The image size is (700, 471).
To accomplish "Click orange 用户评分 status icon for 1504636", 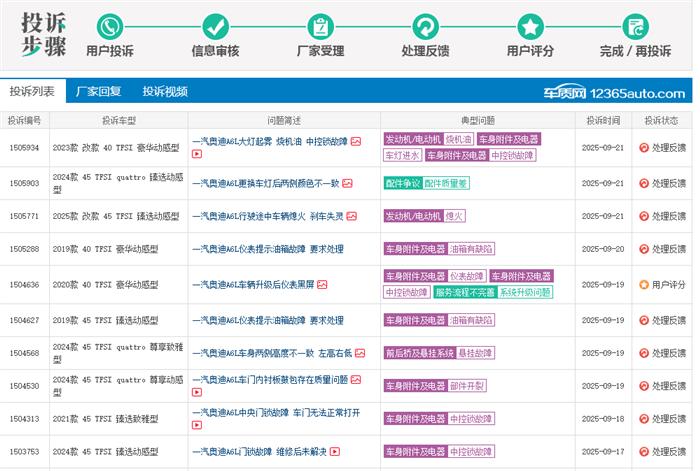I will (644, 285).
